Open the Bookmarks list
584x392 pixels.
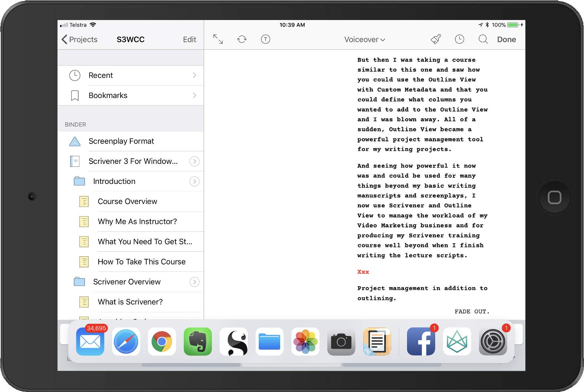[131, 96]
